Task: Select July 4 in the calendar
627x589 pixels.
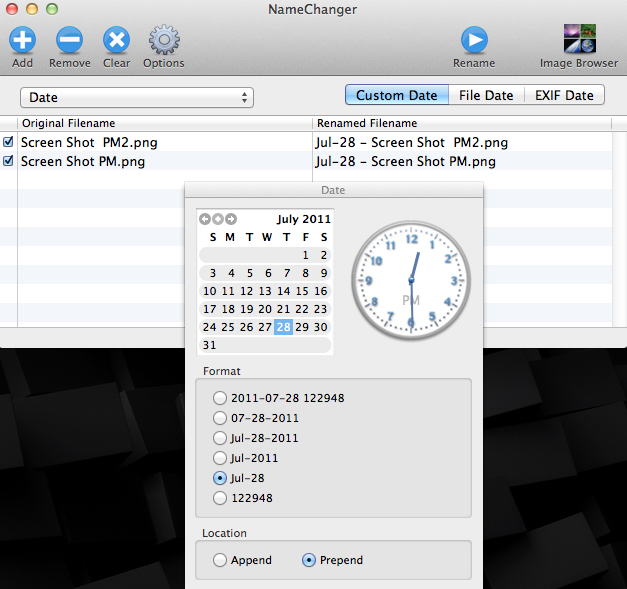Action: click(x=231, y=273)
